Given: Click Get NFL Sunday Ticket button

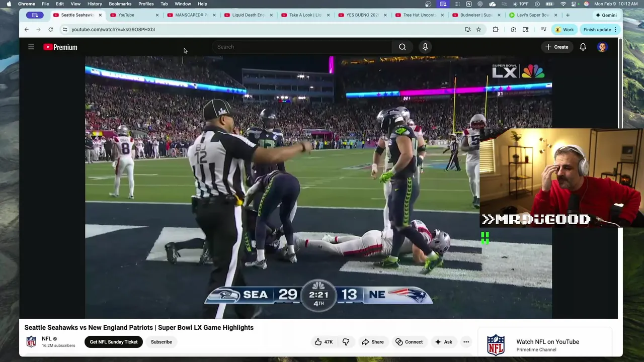Looking at the screenshot, I should coord(114,342).
